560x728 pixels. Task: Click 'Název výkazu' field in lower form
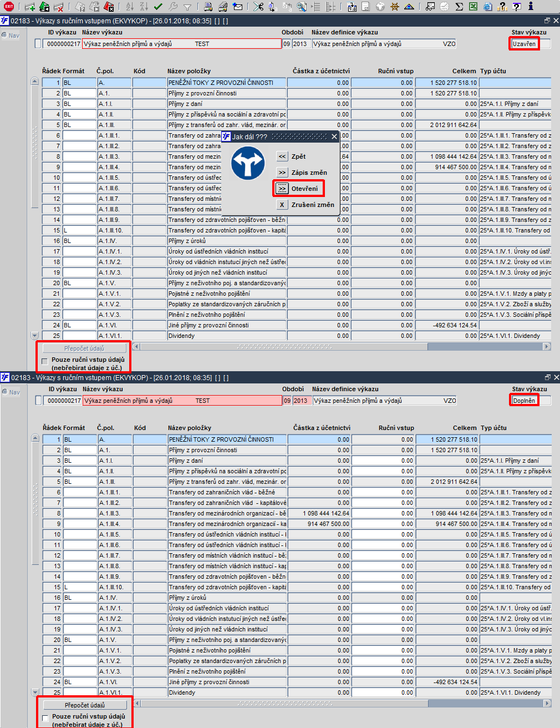pos(182,401)
